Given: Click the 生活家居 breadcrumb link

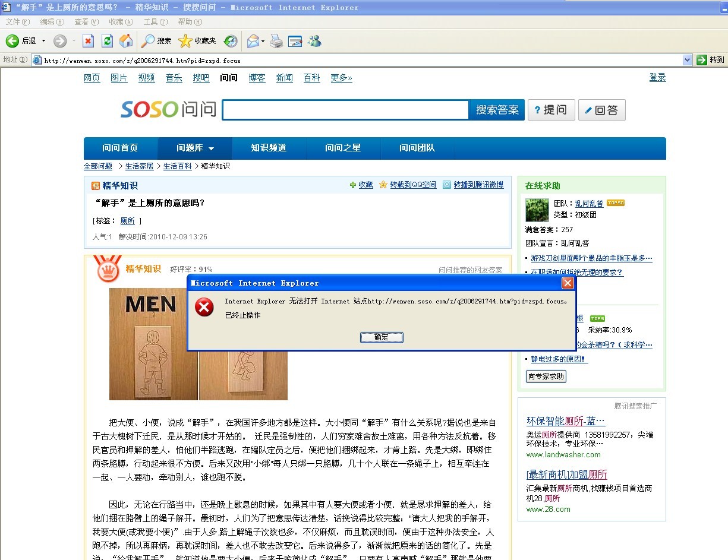Looking at the screenshot, I should (139, 166).
